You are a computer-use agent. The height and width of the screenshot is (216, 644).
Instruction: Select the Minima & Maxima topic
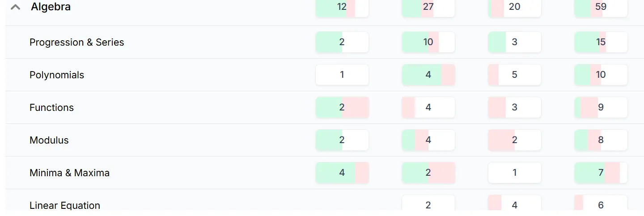tap(69, 173)
